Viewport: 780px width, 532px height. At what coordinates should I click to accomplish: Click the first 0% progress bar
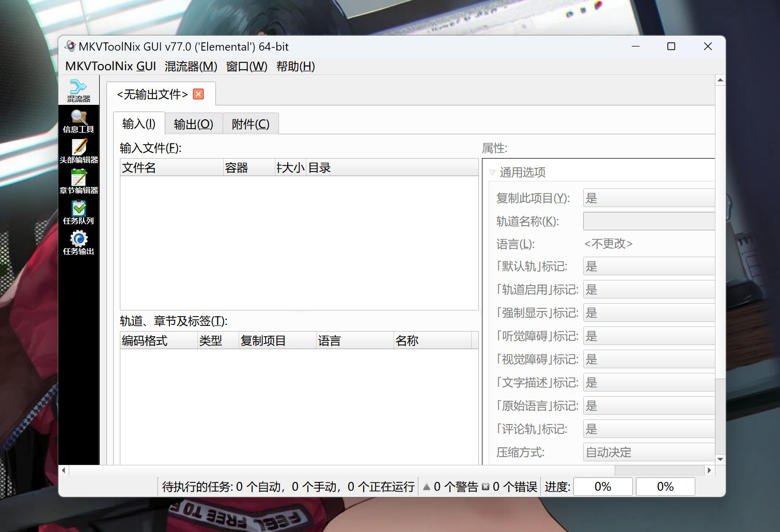click(603, 487)
